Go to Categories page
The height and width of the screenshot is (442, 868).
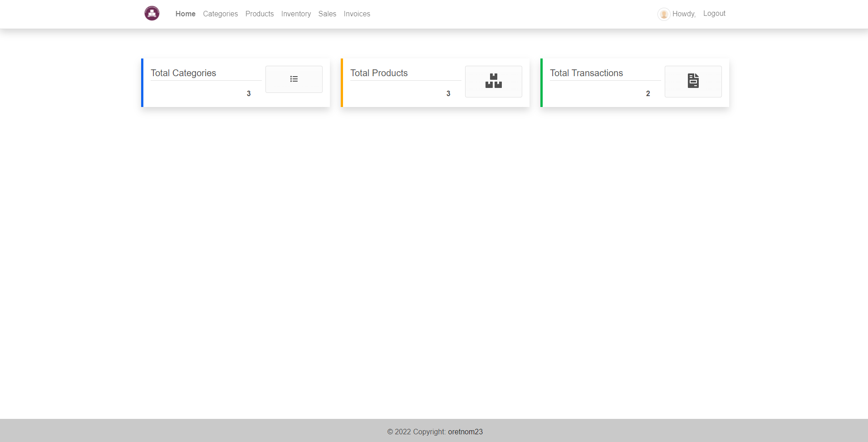(x=221, y=14)
